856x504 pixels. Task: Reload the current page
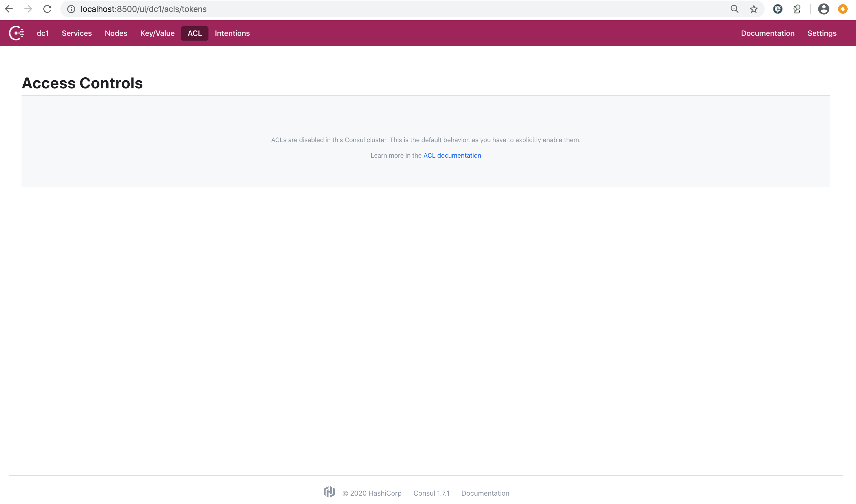(x=47, y=9)
